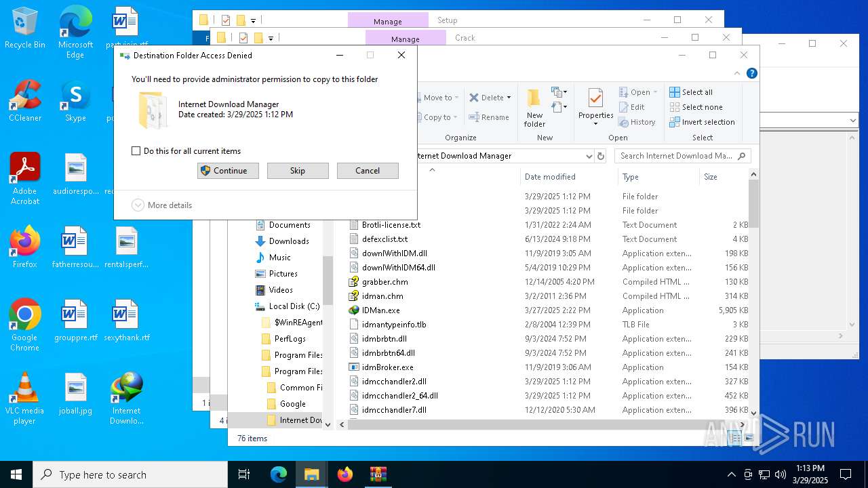Click Windows Start button
868x488 pixels.
pos(16,474)
